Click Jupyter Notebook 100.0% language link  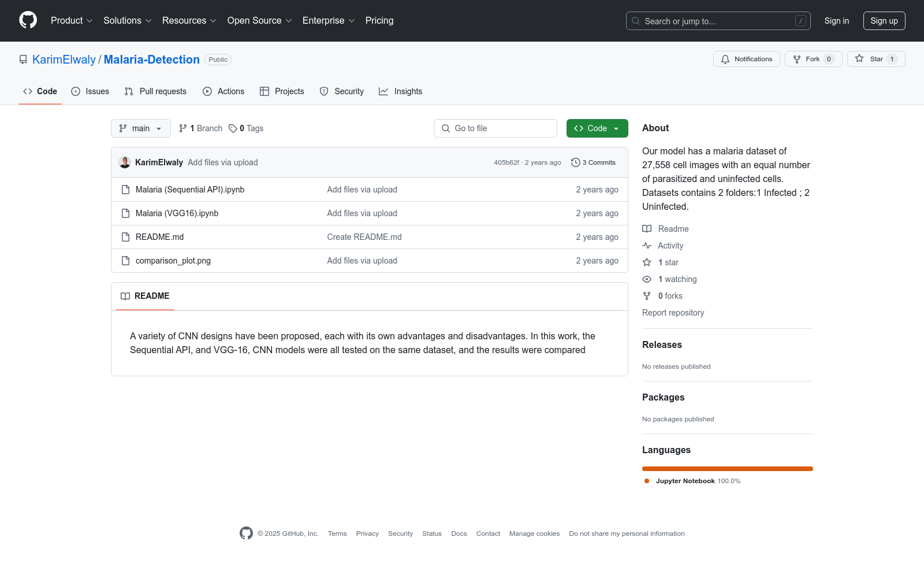point(692,481)
